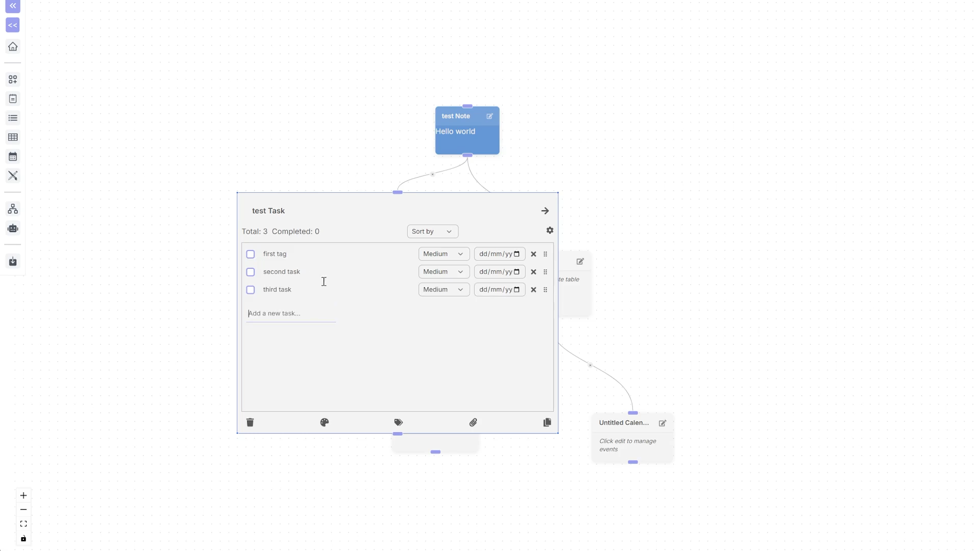Click the arrow button beside test Task title

[545, 211]
